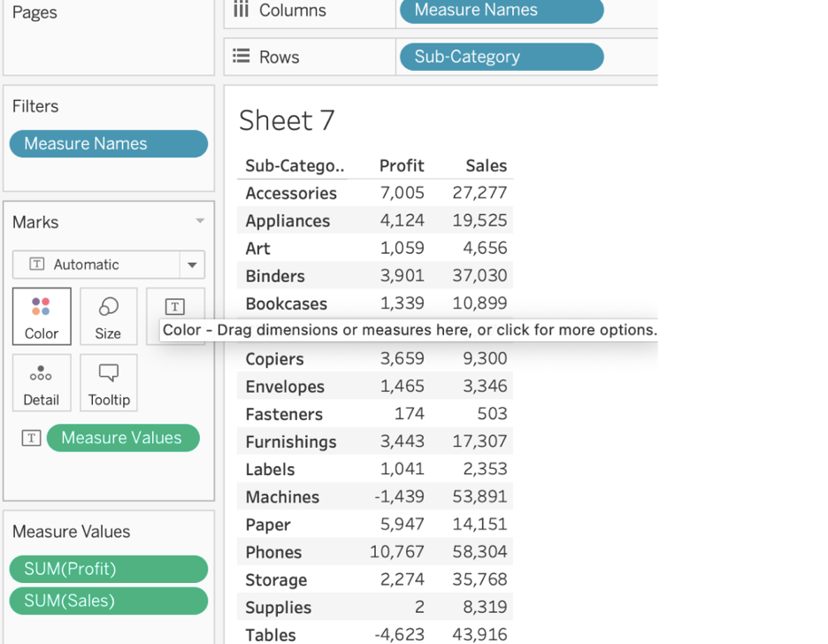
Task: Select the Supplies row label
Action: (279, 608)
